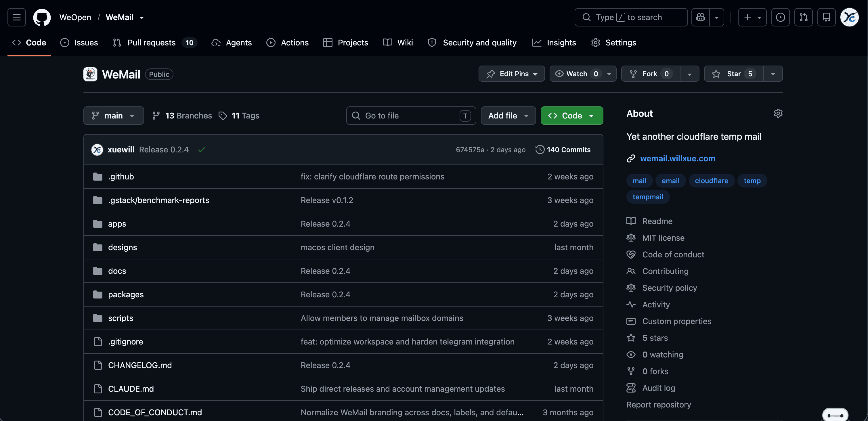The height and width of the screenshot is (421, 868).
Task: Open the packages folder
Action: point(126,294)
